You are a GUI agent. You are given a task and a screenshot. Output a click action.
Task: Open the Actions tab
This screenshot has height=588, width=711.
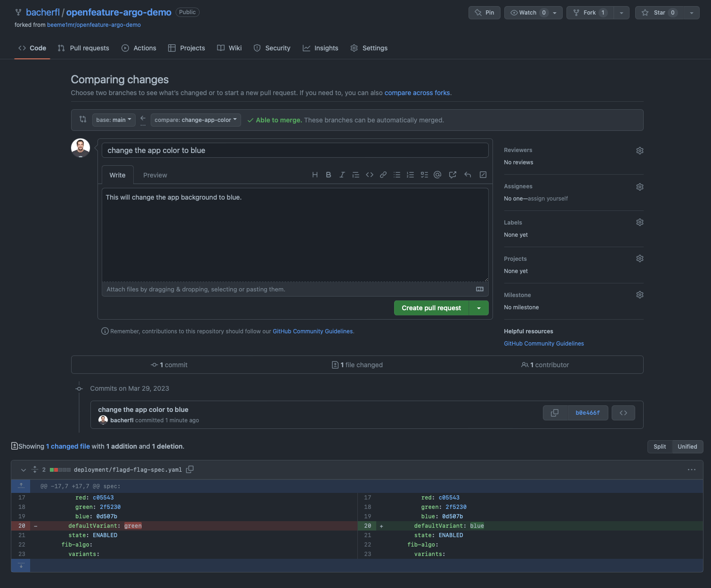pyautogui.click(x=139, y=48)
